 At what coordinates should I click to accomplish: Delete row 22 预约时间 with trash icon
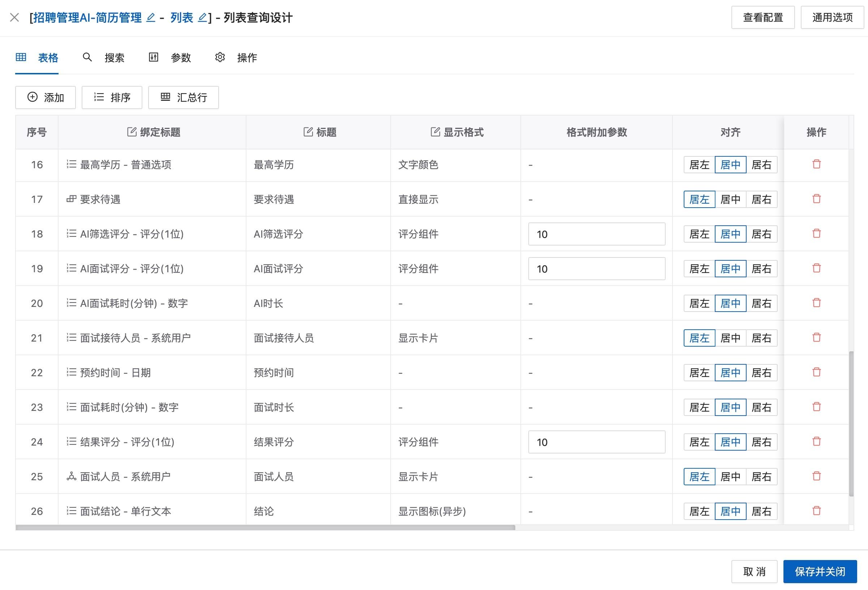tap(816, 372)
